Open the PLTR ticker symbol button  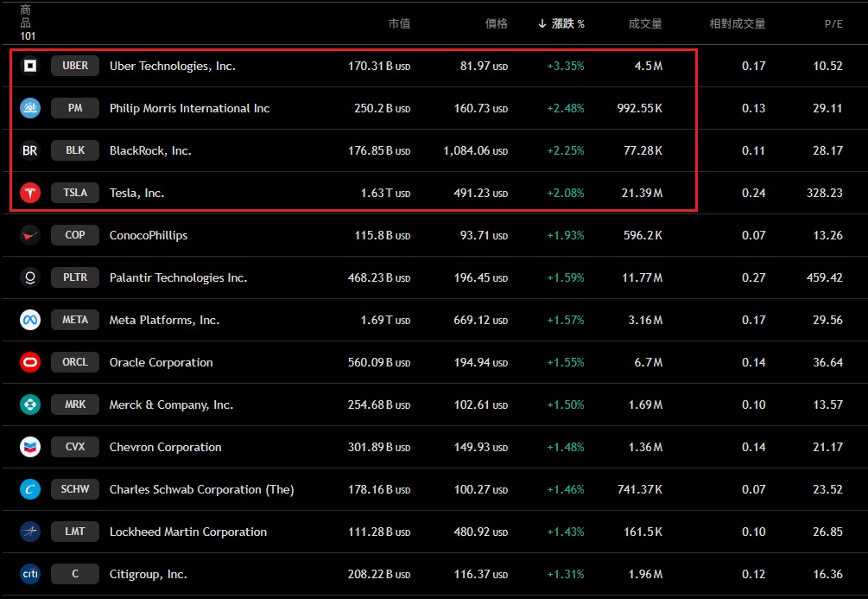75,277
